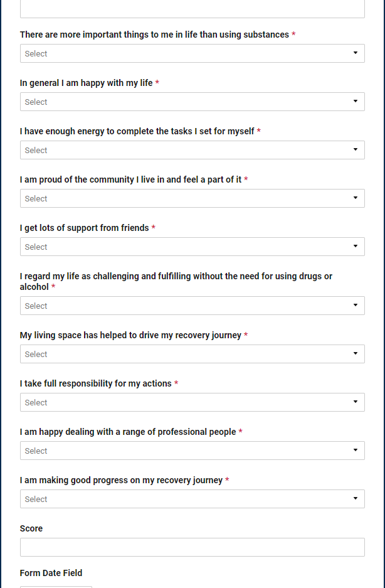
Task: Select the happy with my life dropdown
Action: click(192, 102)
